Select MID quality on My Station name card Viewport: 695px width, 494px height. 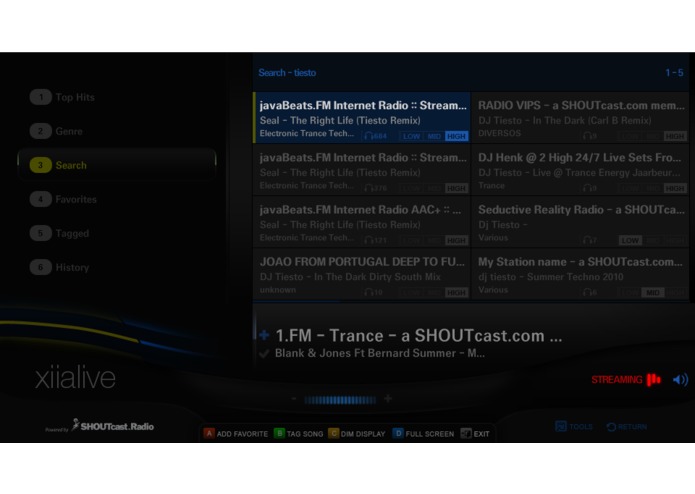point(652,292)
